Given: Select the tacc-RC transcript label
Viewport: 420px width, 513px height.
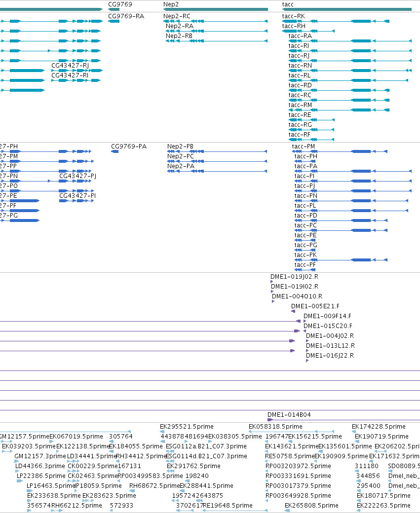Looking at the screenshot, I should click(x=300, y=95).
